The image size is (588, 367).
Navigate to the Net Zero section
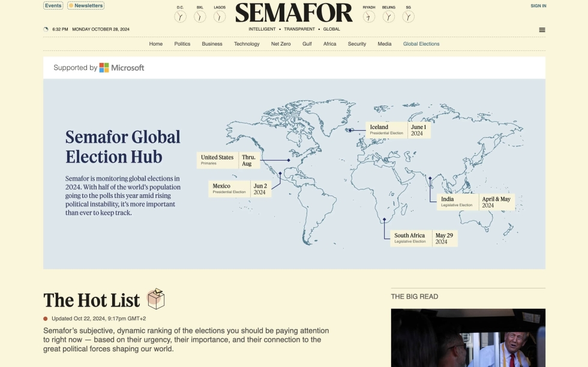pos(281,44)
